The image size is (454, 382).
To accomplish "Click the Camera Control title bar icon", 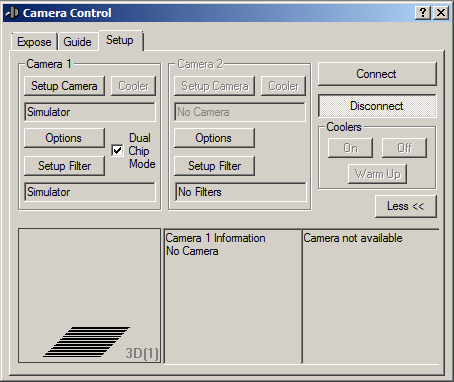I will pyautogui.click(x=12, y=13).
